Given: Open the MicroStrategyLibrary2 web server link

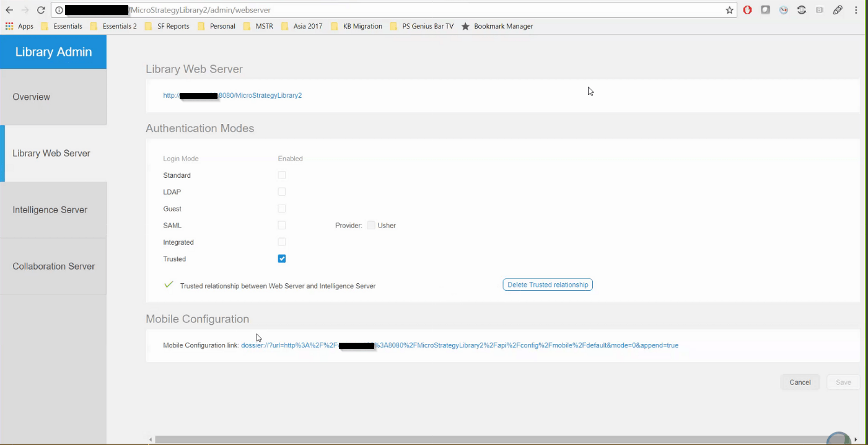Looking at the screenshot, I should (x=232, y=95).
